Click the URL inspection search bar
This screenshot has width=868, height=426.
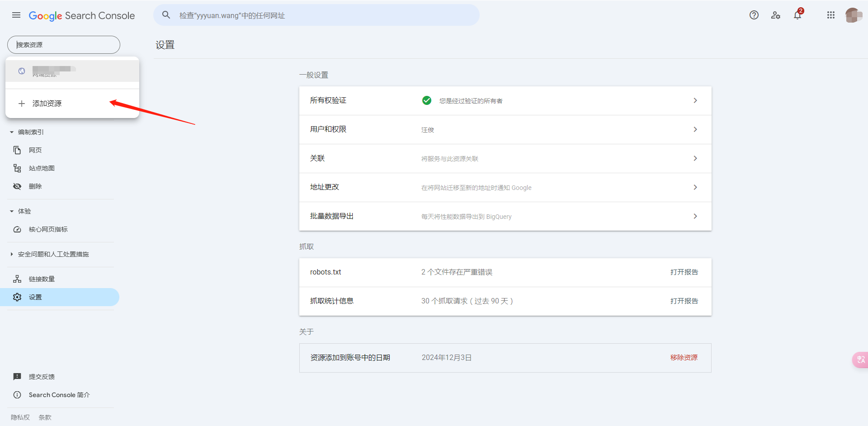coord(316,15)
